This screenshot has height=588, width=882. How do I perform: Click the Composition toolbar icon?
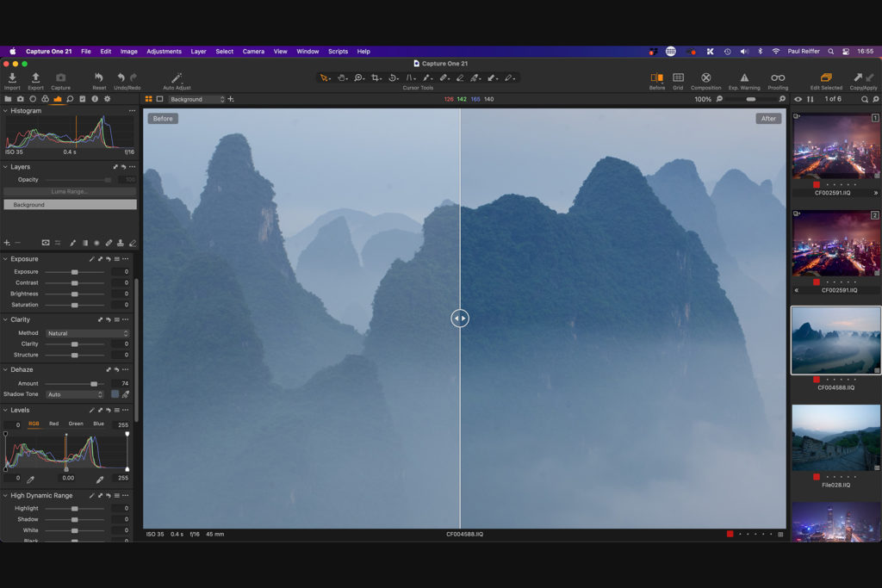[x=706, y=77]
